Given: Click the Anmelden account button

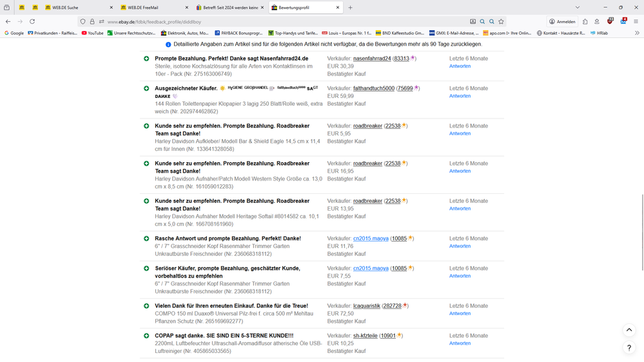Looking at the screenshot, I should tap(562, 21).
